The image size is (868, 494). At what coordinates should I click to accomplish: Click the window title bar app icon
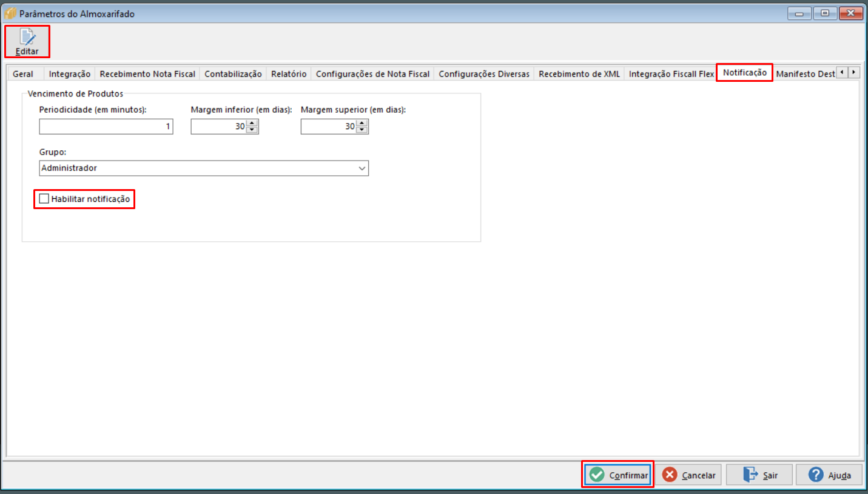(x=10, y=13)
